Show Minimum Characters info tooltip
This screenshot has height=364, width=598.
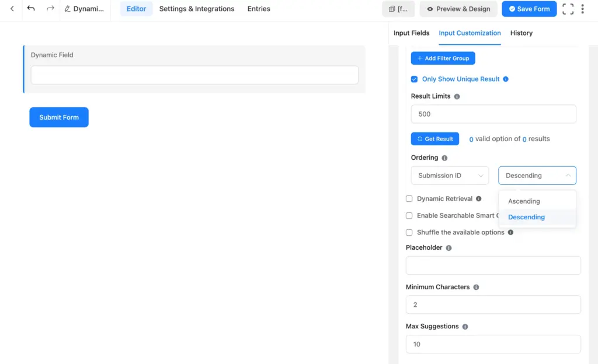coord(476,287)
